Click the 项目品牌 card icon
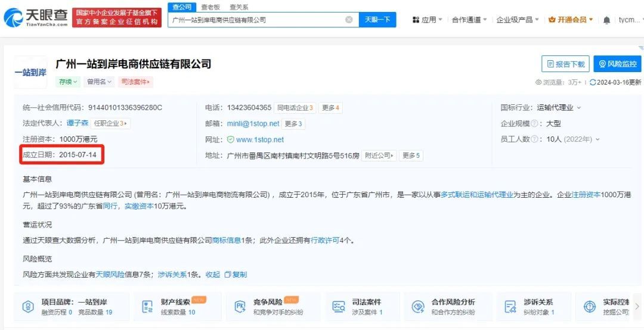The height and width of the screenshot is (330, 644). coord(28,307)
